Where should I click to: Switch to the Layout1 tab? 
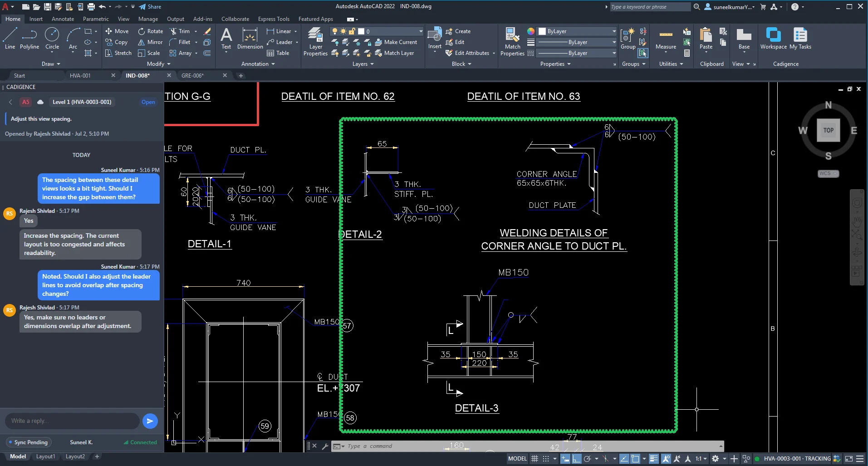click(45, 456)
